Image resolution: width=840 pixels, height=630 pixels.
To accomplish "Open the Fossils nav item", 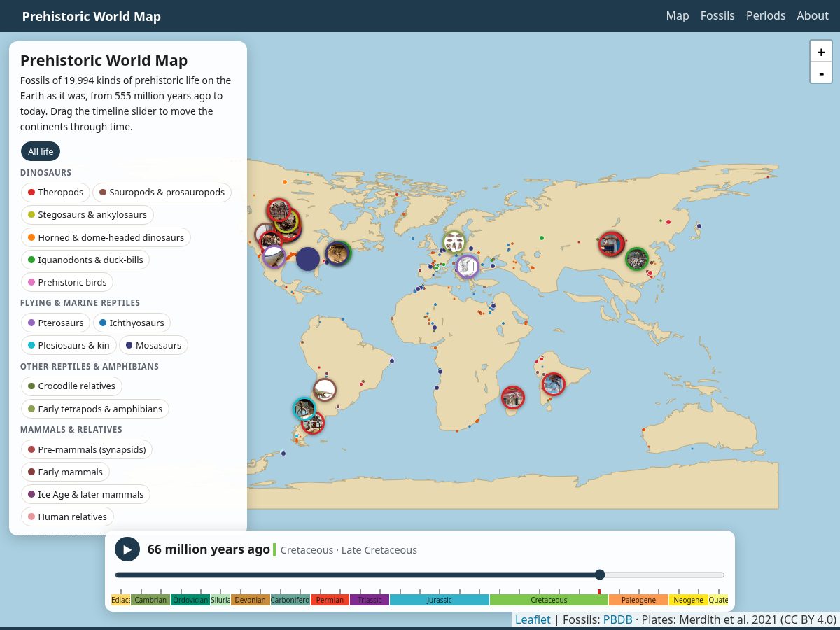I will pyautogui.click(x=717, y=15).
